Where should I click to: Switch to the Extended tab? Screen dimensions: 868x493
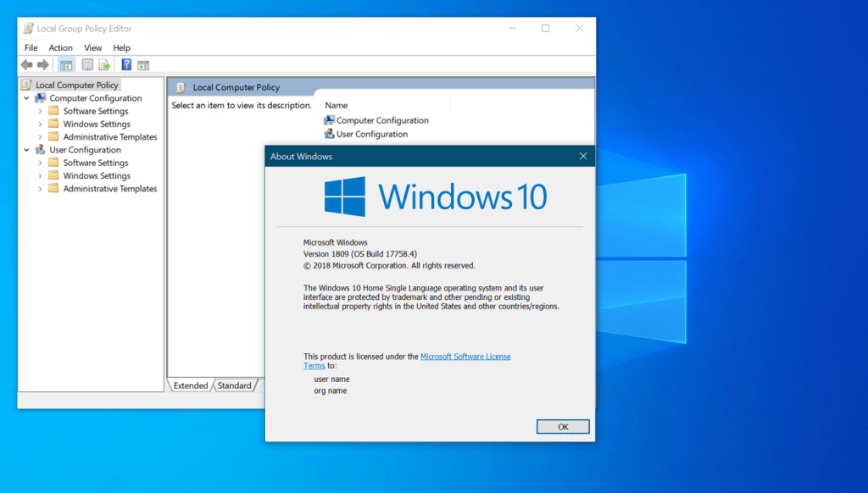[191, 385]
